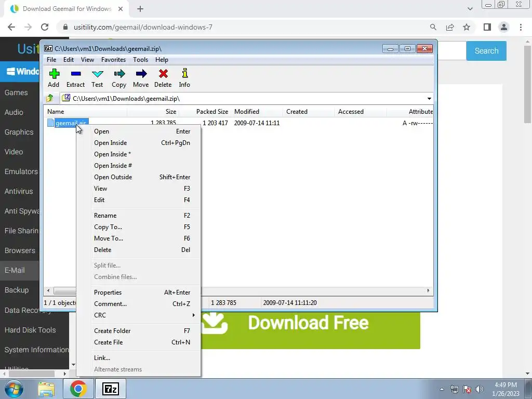Screen dimensions: 532x399
Task: Choose Move To... in context menu
Action: coord(138,238)
